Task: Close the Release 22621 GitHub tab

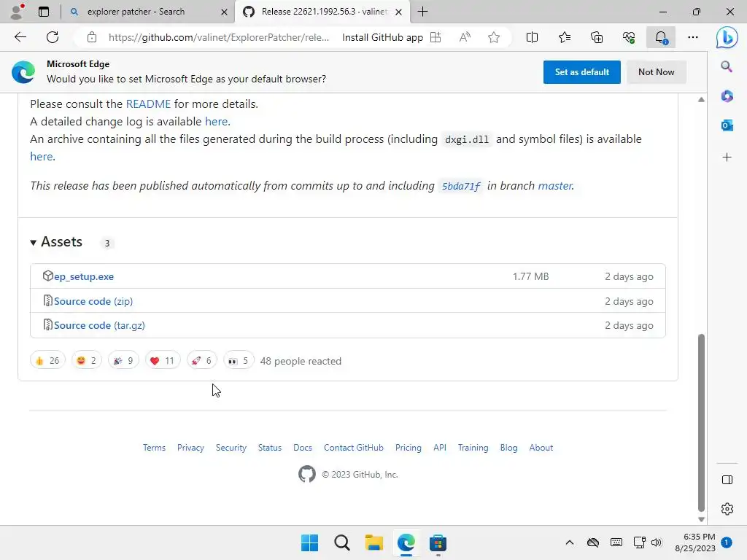Action: click(x=399, y=12)
